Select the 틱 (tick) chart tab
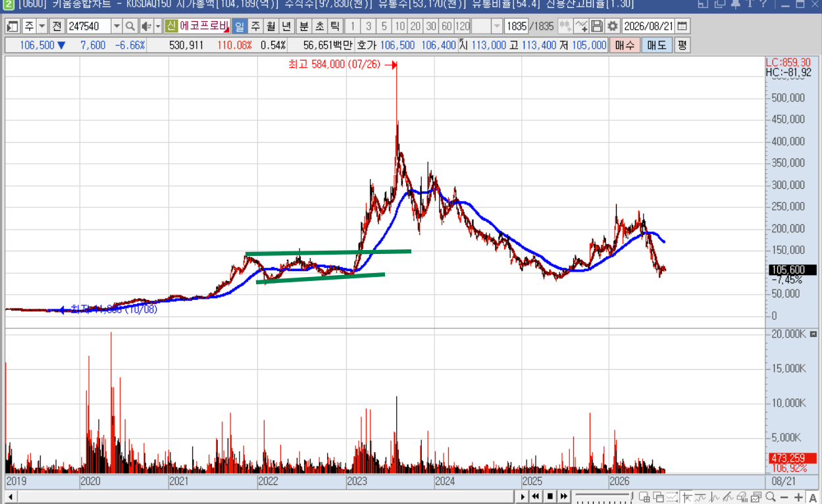 335,26
